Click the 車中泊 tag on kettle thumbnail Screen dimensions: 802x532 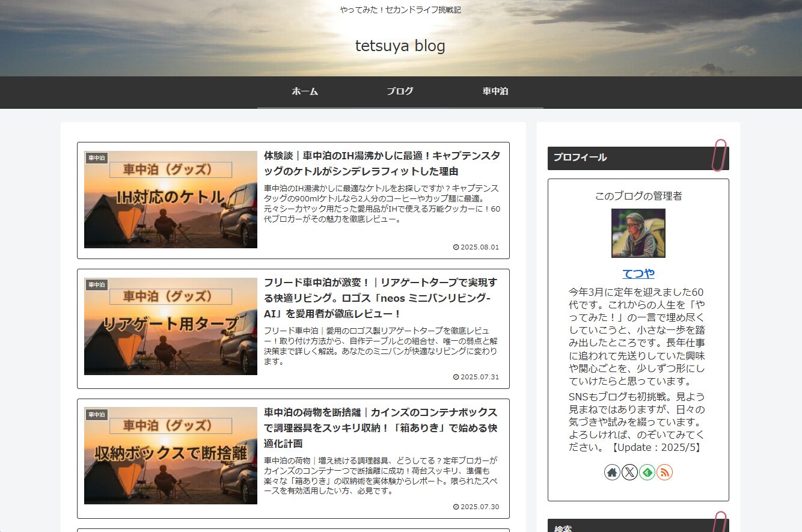click(x=96, y=158)
